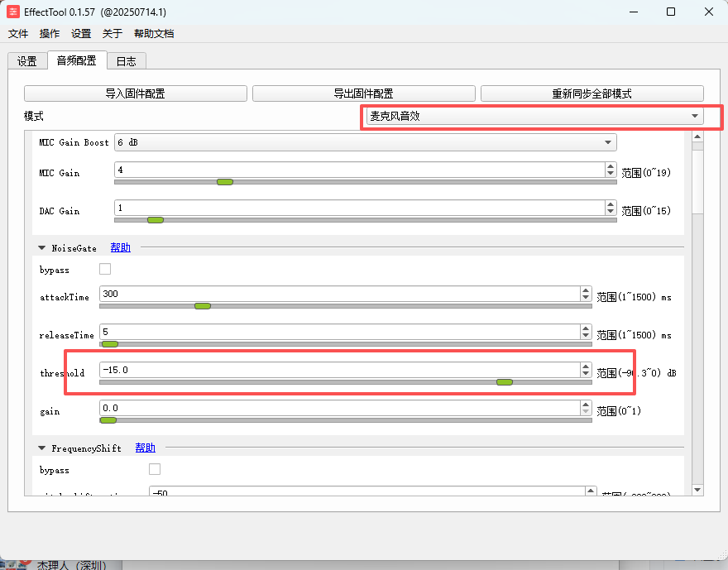The image size is (728, 570).
Task: Decrease DAC Gain with the down stepper arrow
Action: tap(611, 211)
